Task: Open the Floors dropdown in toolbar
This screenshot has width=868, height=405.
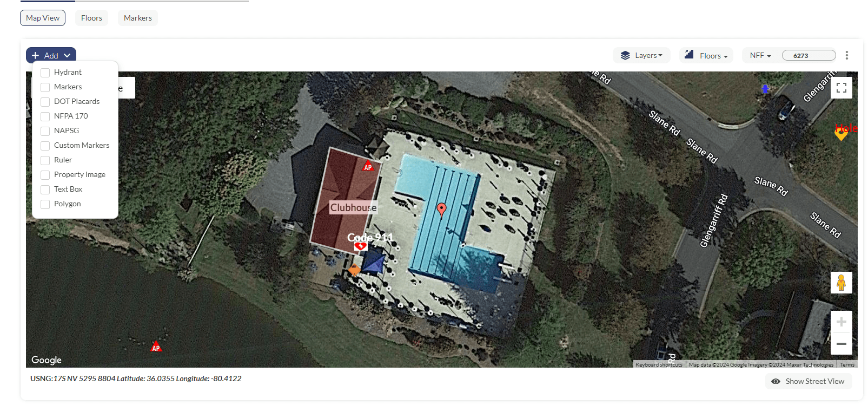Action: [706, 55]
